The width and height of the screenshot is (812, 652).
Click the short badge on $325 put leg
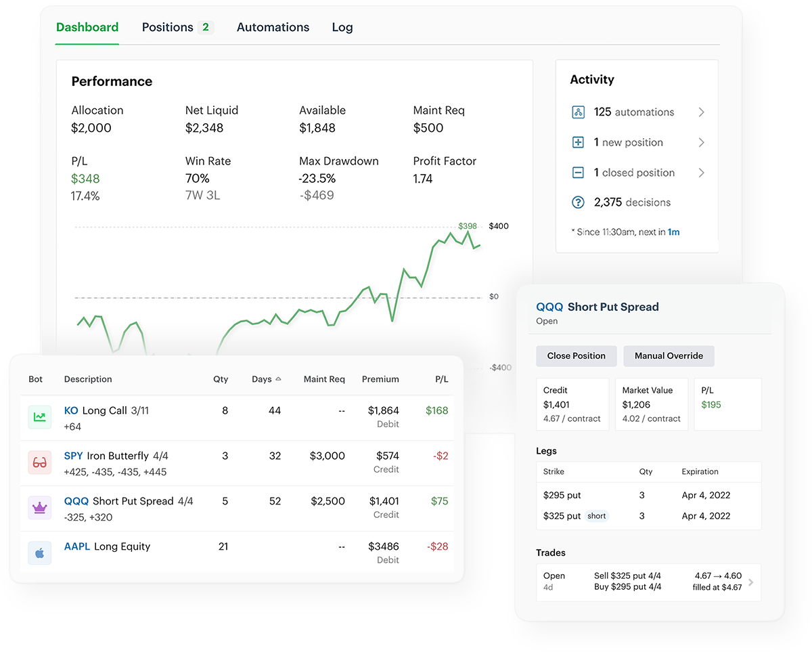click(x=596, y=516)
